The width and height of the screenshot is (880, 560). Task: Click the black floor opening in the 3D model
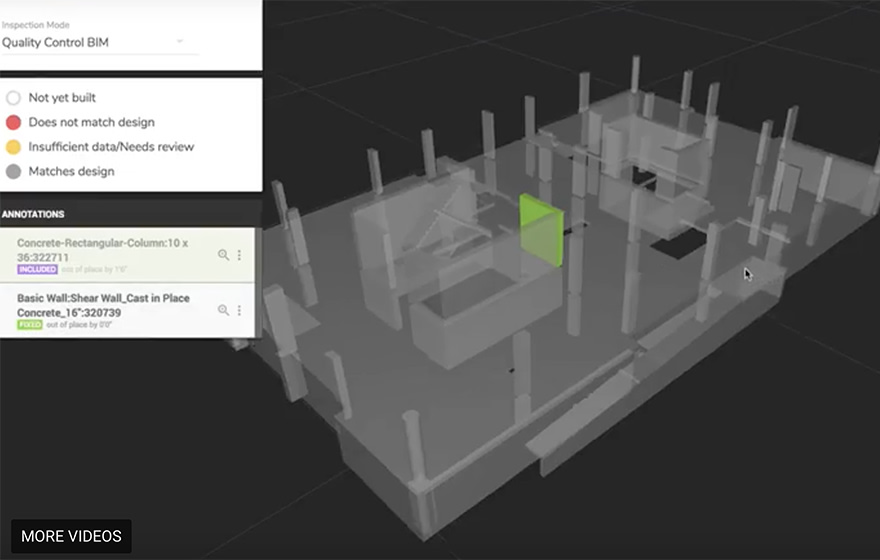coord(679,244)
